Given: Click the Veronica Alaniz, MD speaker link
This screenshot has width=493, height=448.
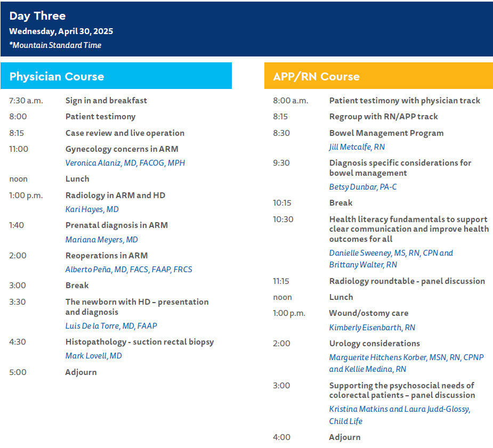Looking at the screenshot, I should pos(125,163).
